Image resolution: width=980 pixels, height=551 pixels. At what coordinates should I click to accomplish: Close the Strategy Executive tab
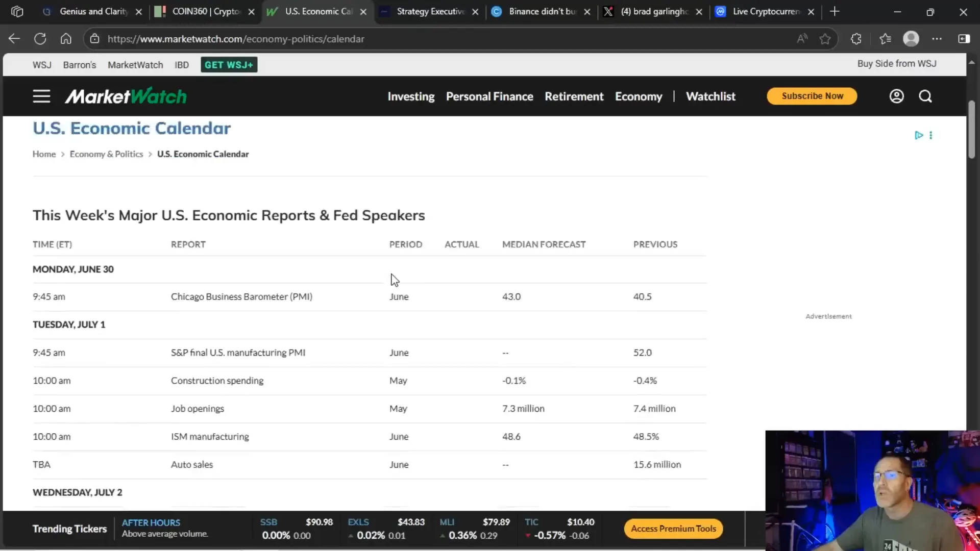pyautogui.click(x=475, y=12)
